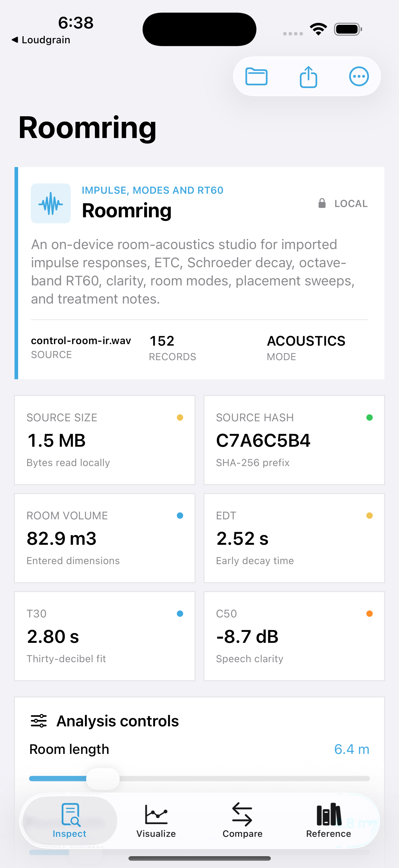The width and height of the screenshot is (399, 868).
Task: Tap the LOCAL status label
Action: 351,203
